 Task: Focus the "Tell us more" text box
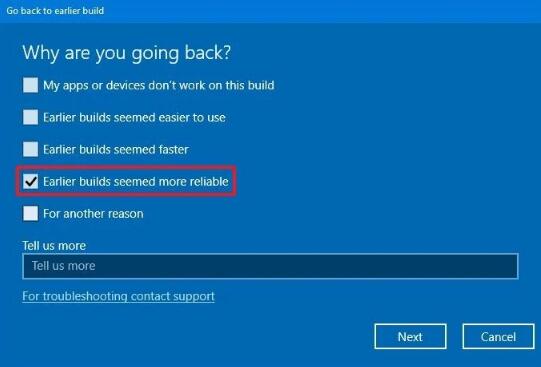click(x=270, y=266)
